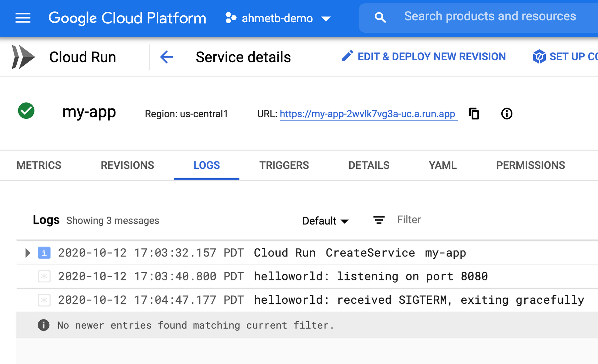Click severity icon of listening on port row
Viewport: 598px width, 364px height.
click(44, 276)
